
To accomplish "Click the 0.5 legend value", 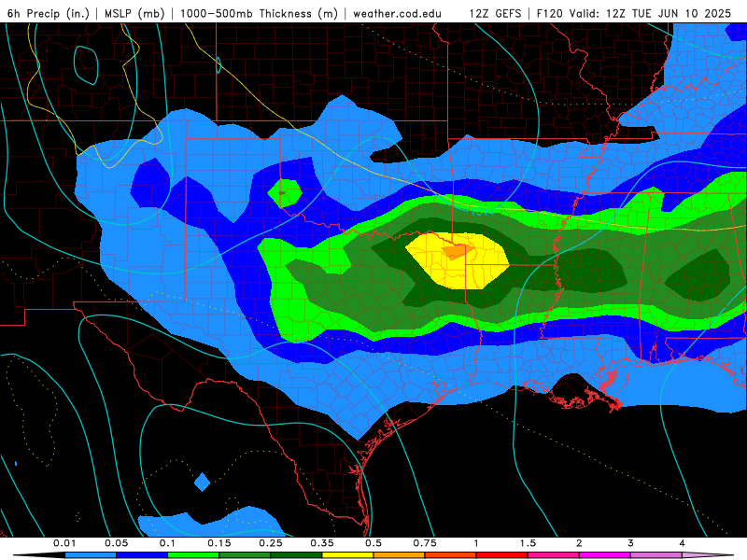I will point(373,543).
